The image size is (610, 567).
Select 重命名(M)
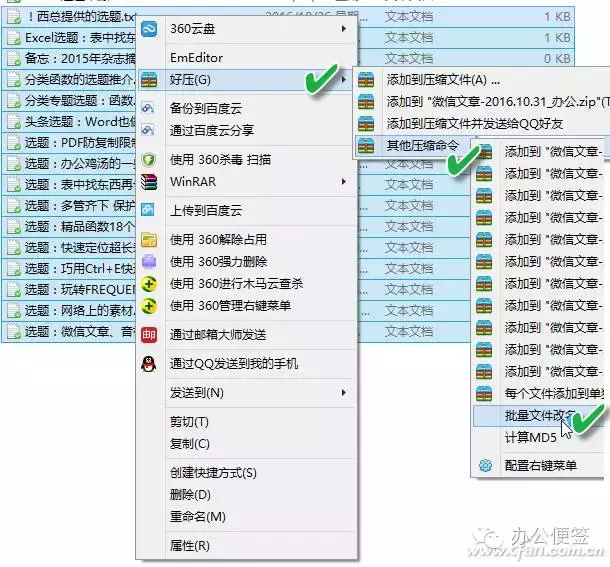198,517
